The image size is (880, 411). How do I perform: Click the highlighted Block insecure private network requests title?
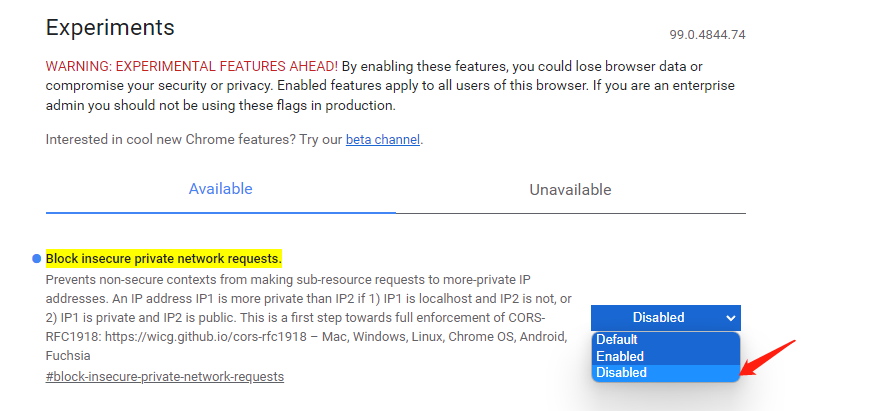point(163,259)
